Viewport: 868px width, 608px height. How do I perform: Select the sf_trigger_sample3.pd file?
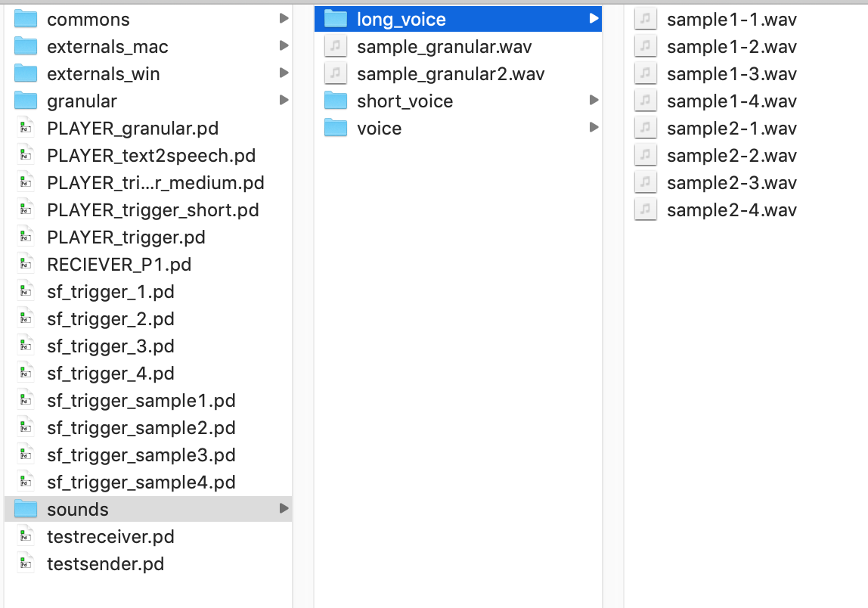pyautogui.click(x=148, y=455)
